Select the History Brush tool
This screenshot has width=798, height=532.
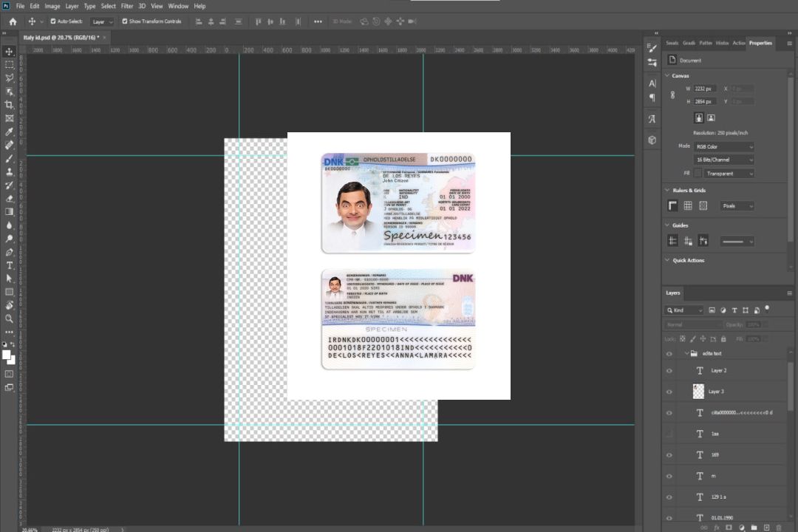[9, 185]
